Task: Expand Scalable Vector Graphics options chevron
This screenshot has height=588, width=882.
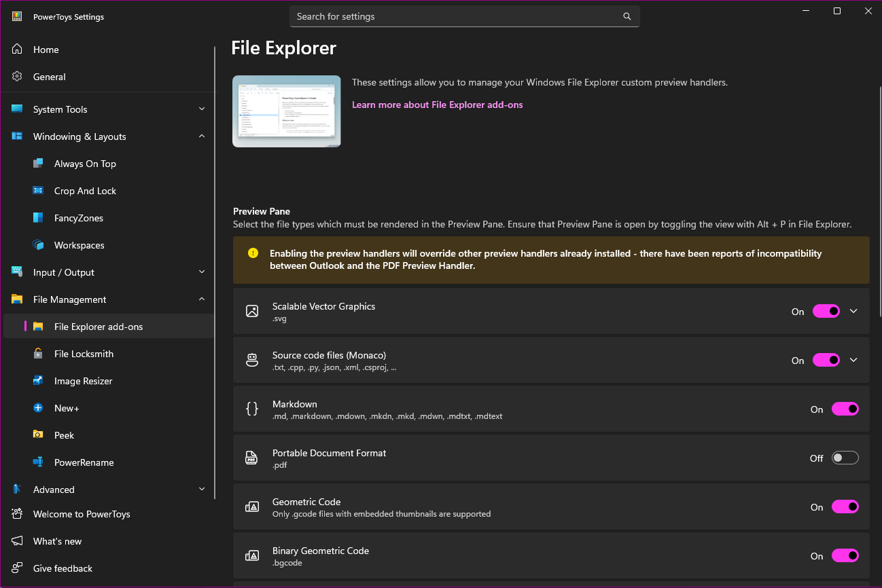Action: (854, 311)
